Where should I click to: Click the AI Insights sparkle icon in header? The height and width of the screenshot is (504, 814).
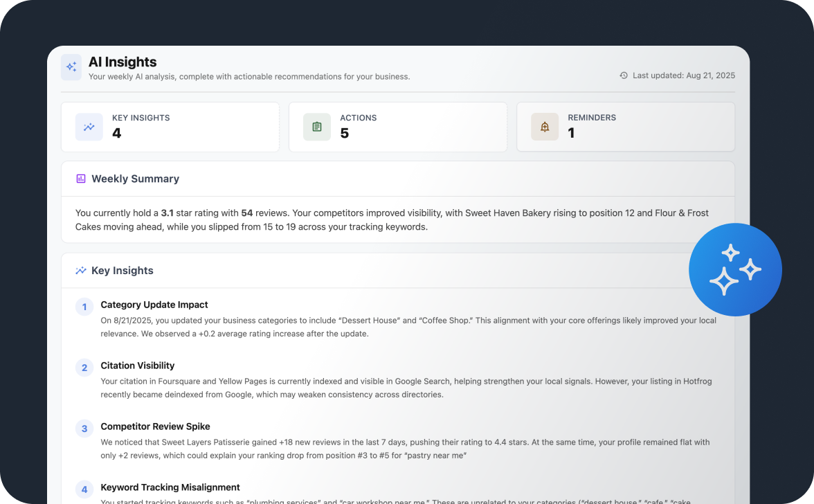coord(71,67)
